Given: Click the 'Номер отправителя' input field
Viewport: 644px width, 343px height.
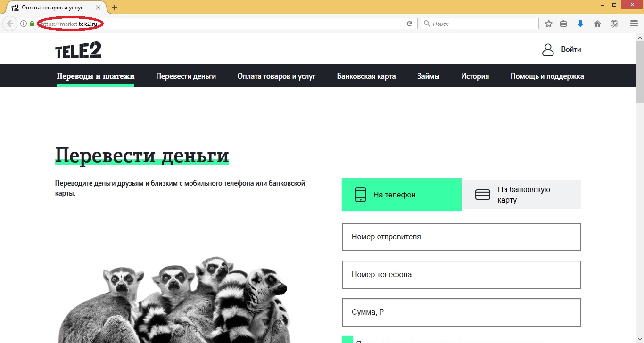Looking at the screenshot, I should pyautogui.click(x=461, y=237).
